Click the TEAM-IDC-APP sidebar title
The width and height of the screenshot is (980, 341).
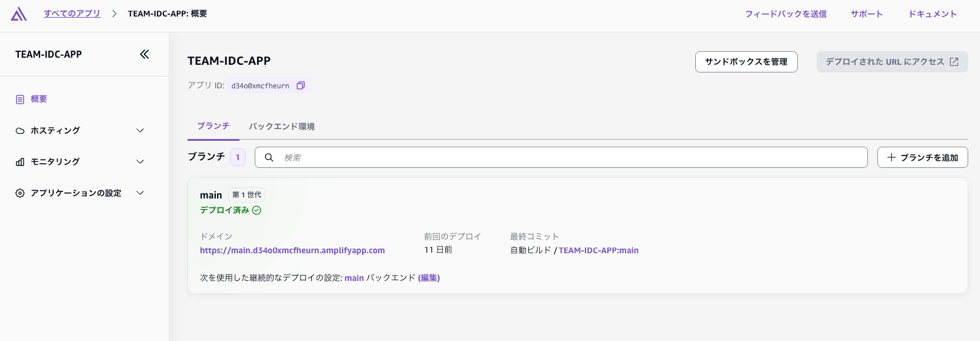[x=48, y=54]
